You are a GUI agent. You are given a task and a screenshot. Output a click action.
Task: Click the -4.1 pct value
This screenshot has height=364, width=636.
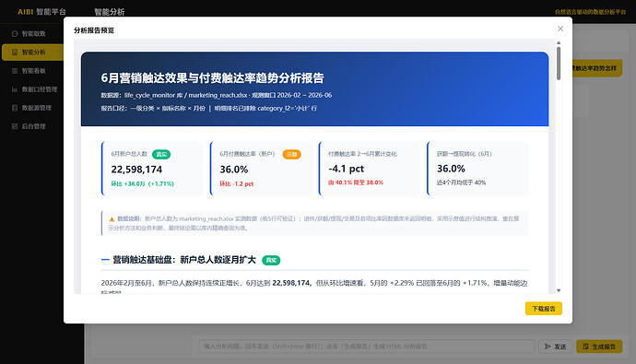click(x=346, y=169)
